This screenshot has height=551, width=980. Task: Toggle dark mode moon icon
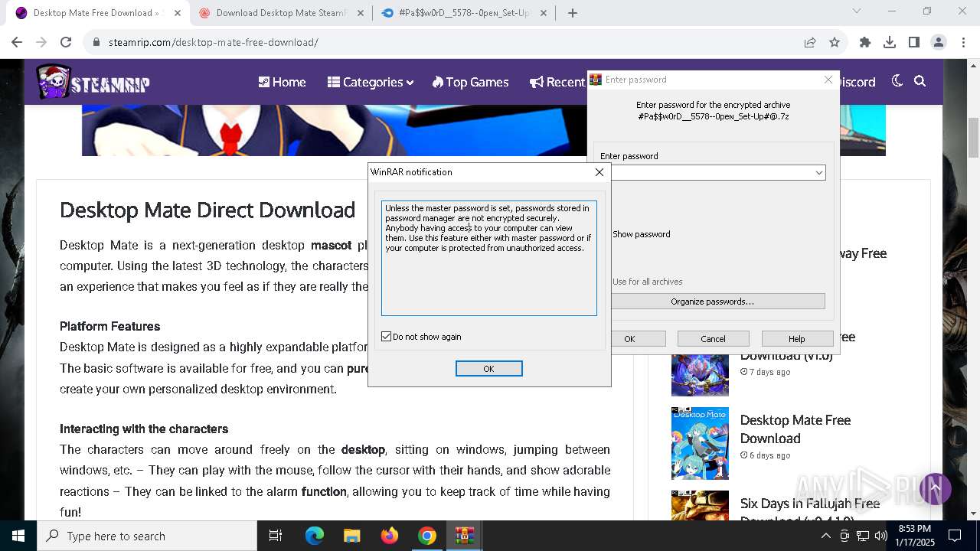[897, 81]
